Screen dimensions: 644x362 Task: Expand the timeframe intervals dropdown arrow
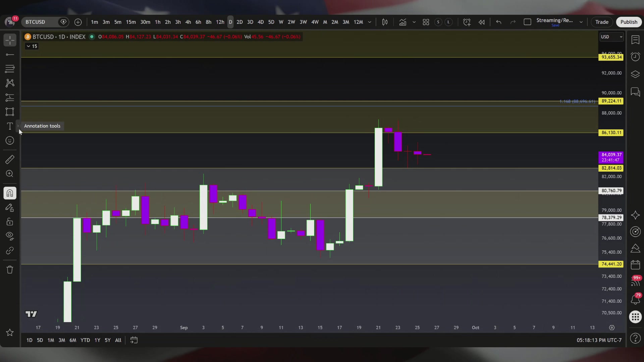click(x=370, y=22)
